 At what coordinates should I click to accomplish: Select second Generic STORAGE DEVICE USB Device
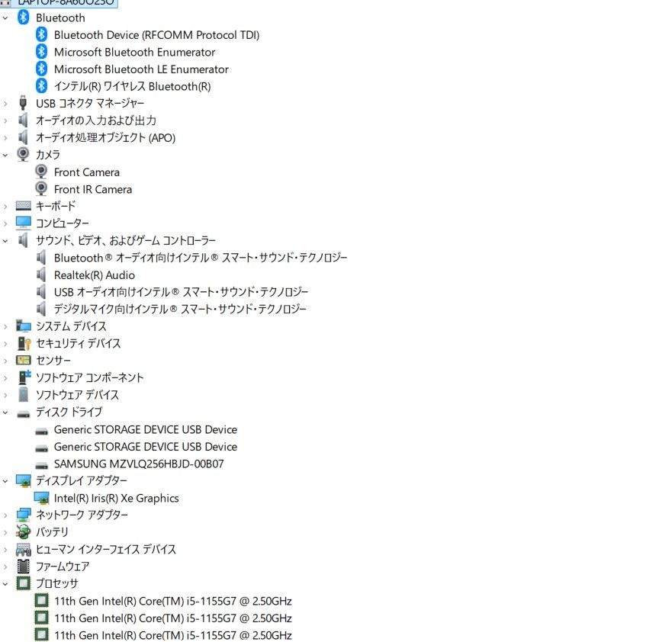[x=145, y=447]
